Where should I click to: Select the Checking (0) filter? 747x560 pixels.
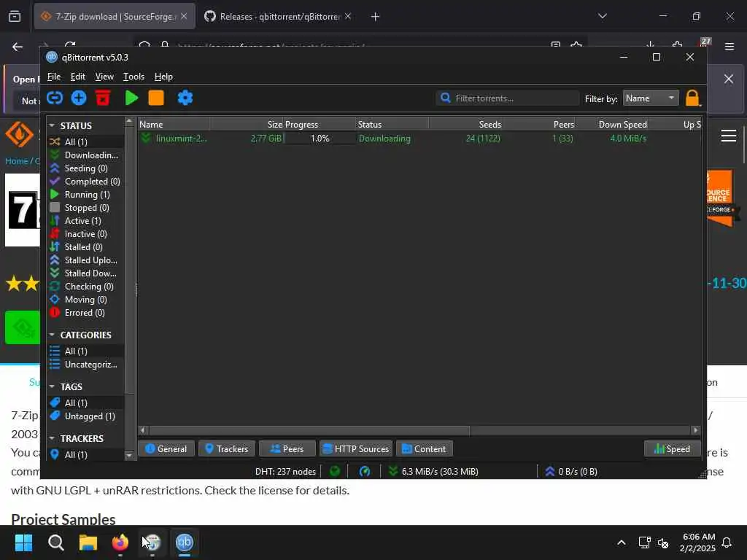coord(85,286)
